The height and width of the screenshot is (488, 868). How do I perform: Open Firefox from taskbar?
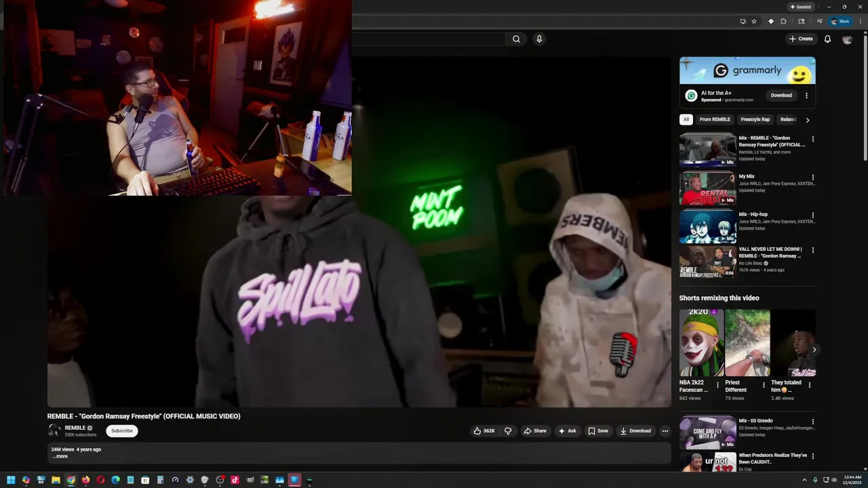85,480
